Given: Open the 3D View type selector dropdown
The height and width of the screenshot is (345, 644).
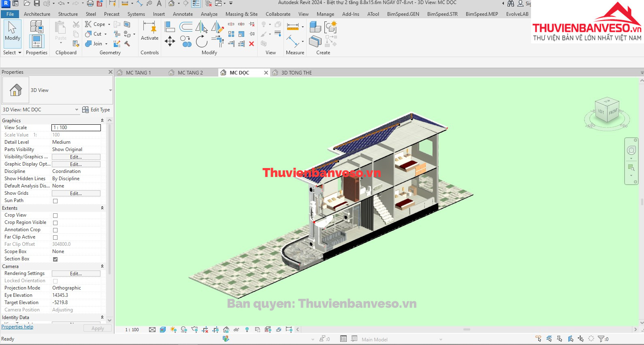Looking at the screenshot, I should 110,90.
